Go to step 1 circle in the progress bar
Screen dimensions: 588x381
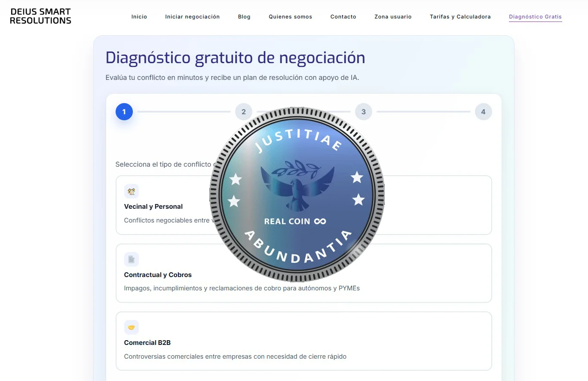[124, 112]
